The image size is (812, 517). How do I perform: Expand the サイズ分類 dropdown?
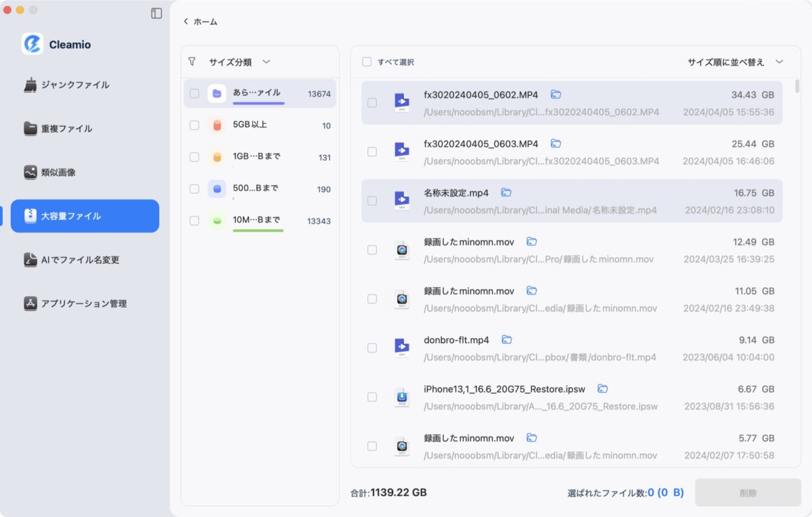pyautogui.click(x=266, y=62)
